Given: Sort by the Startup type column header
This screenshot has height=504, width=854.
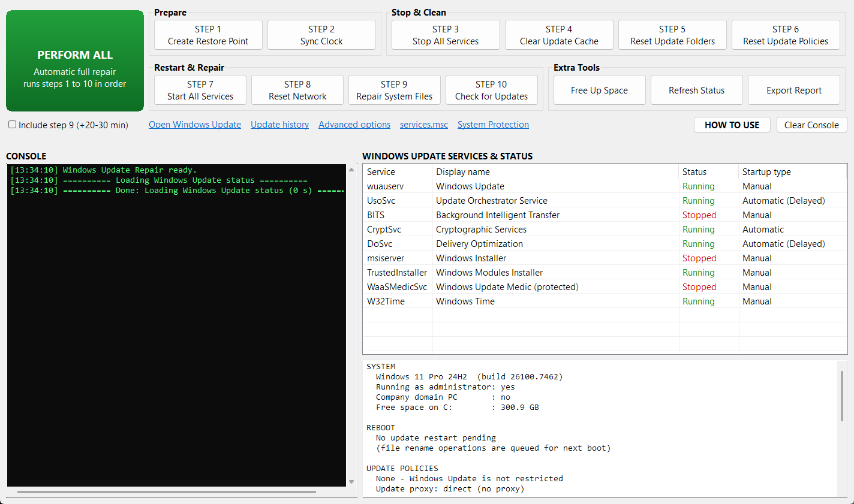Looking at the screenshot, I should (793, 171).
